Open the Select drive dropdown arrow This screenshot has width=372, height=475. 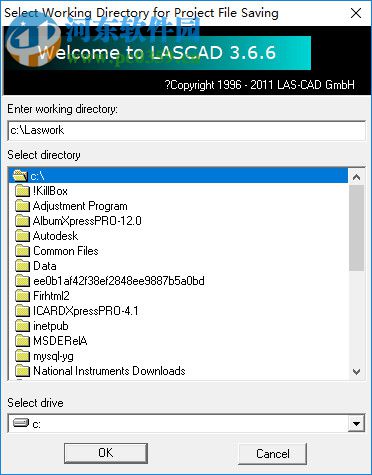(356, 424)
